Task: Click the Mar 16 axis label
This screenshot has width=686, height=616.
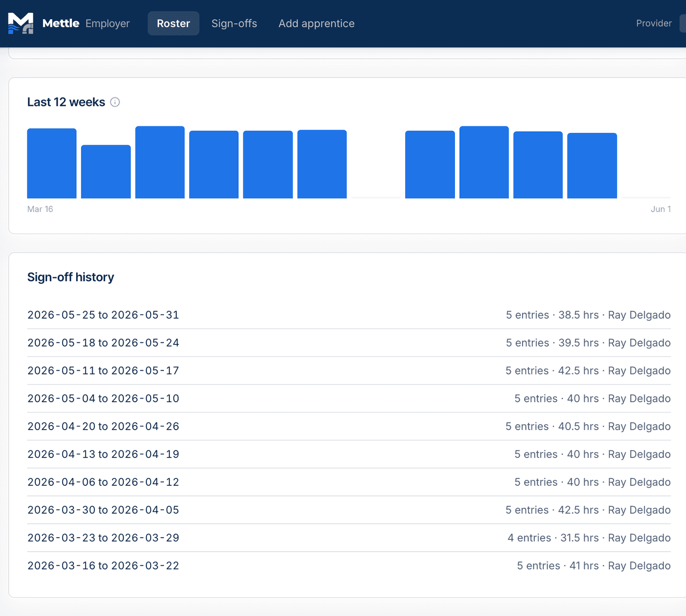Action: (40, 209)
